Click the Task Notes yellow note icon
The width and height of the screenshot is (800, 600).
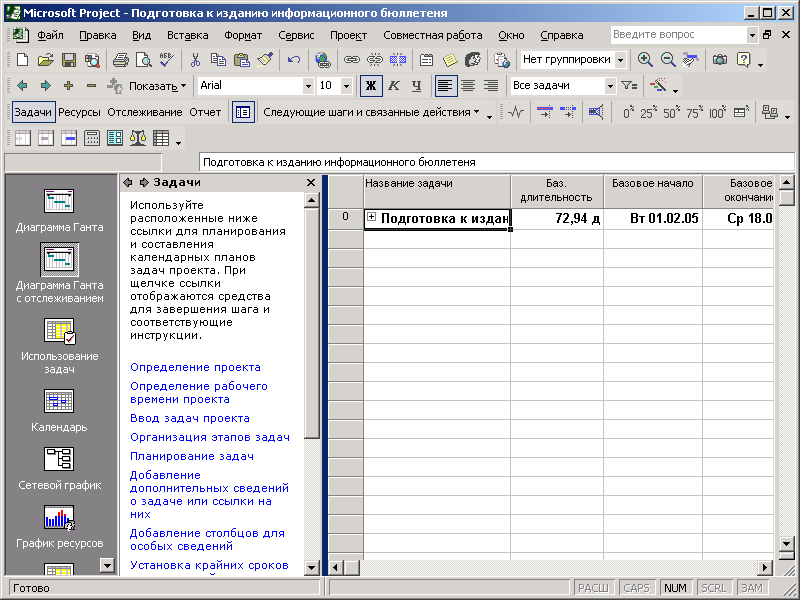(450, 60)
